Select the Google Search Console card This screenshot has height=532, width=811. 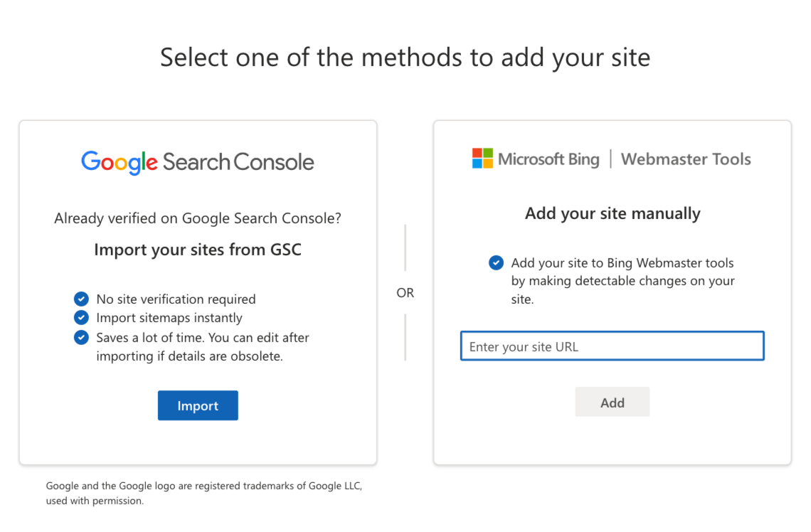197,292
